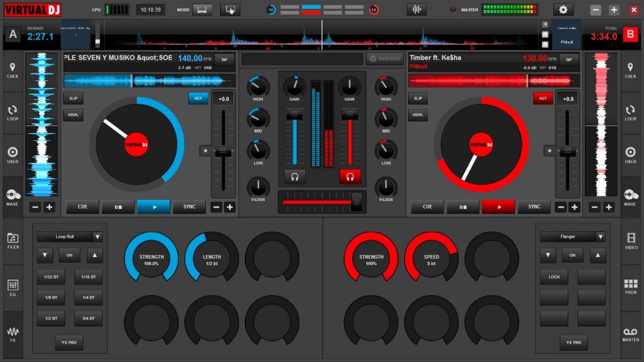Play the left deck
This screenshot has width=644, height=362.
pos(153,207)
